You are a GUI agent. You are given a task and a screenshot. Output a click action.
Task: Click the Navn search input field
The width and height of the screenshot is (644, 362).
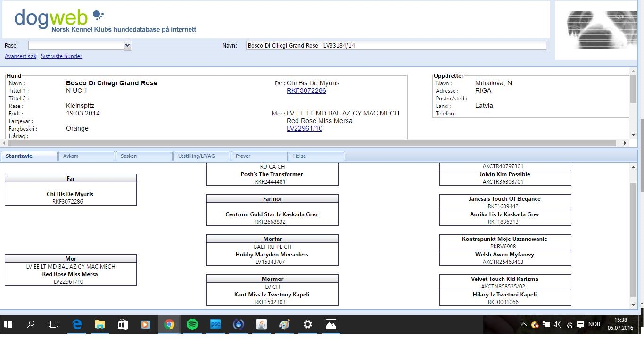point(396,46)
